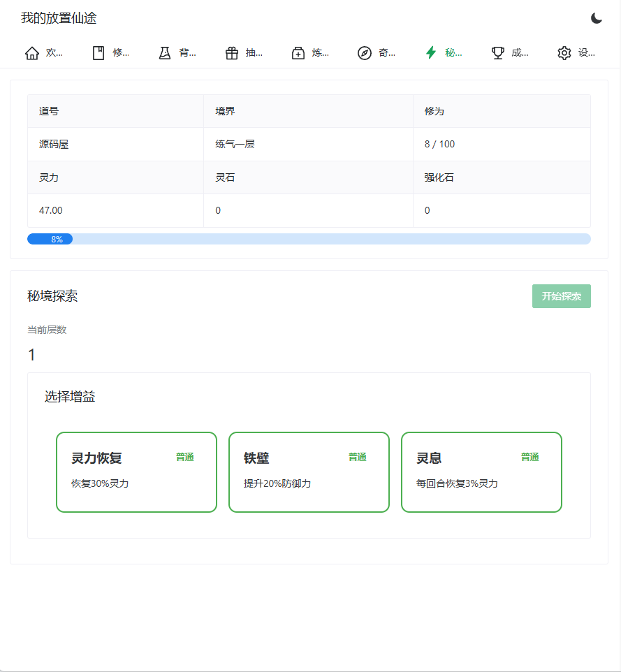Image resolution: width=621 pixels, height=672 pixels.
Task: Select the 灵力恢复 buff card
Action: [136, 472]
